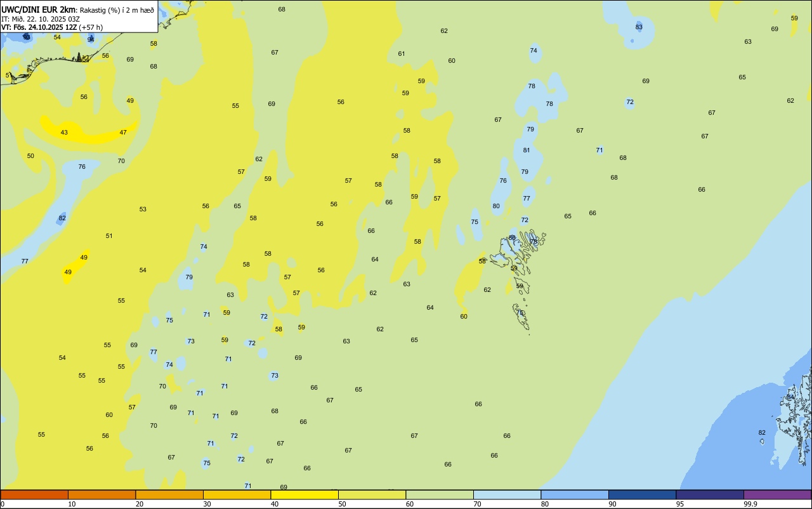Click the legend tick label 99.9

pyautogui.click(x=750, y=504)
